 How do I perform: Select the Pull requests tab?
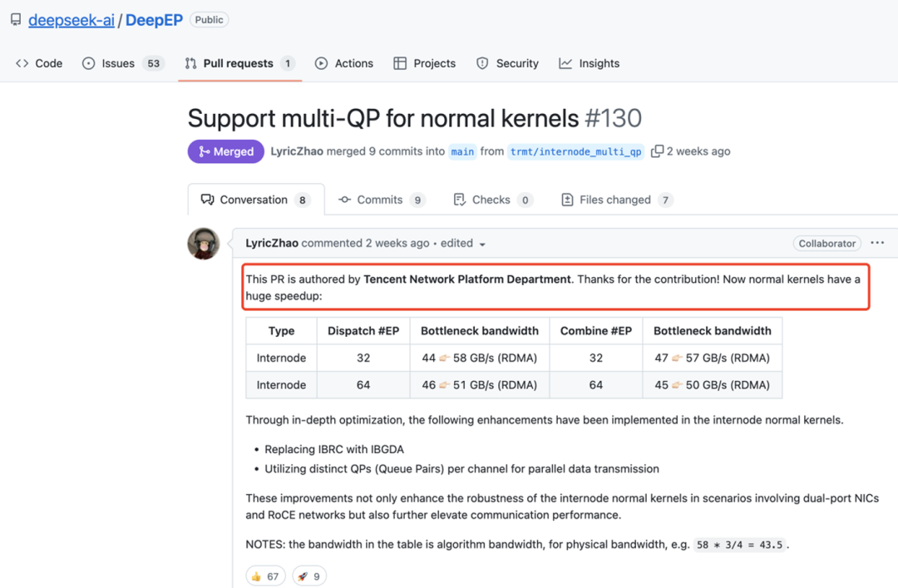click(x=239, y=63)
